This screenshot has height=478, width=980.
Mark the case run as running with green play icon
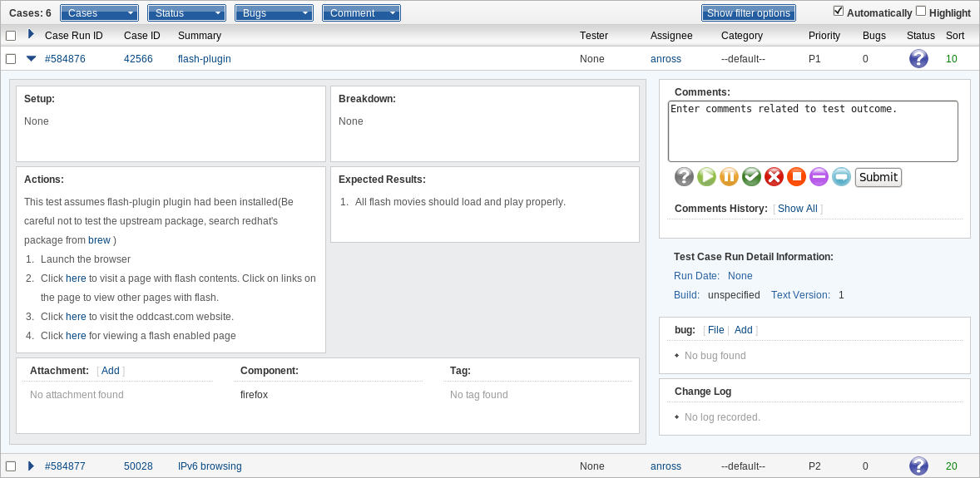(706, 176)
